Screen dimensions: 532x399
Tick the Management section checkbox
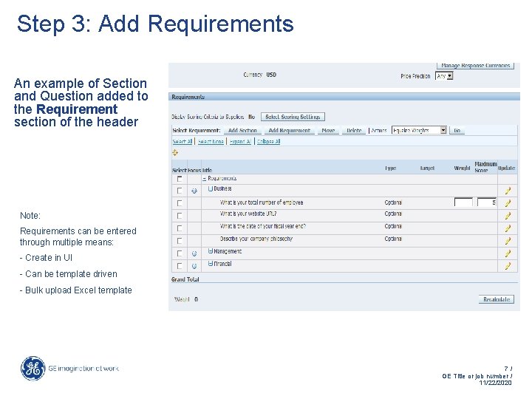pyautogui.click(x=180, y=253)
